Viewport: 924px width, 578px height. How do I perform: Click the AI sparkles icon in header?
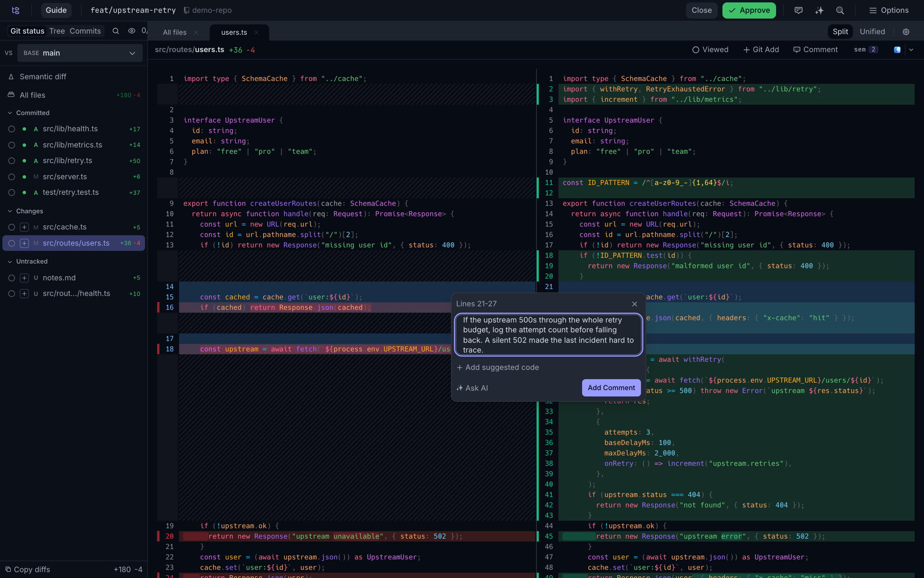[x=819, y=10]
